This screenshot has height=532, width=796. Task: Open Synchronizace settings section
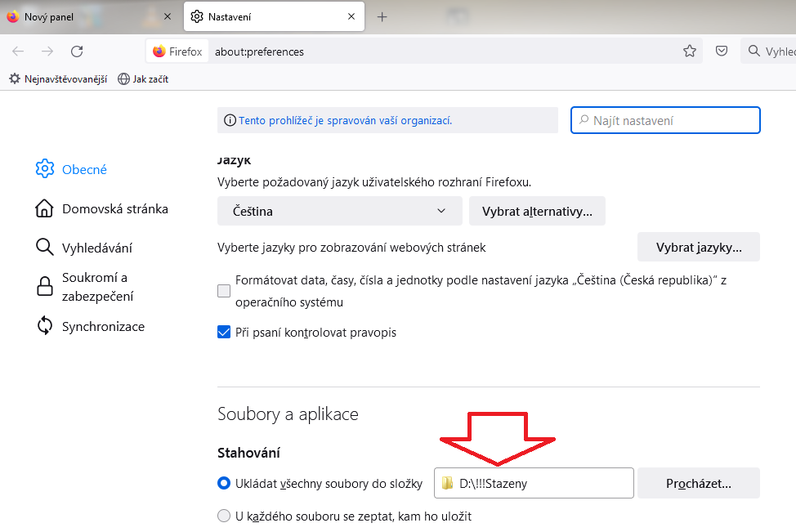(103, 326)
